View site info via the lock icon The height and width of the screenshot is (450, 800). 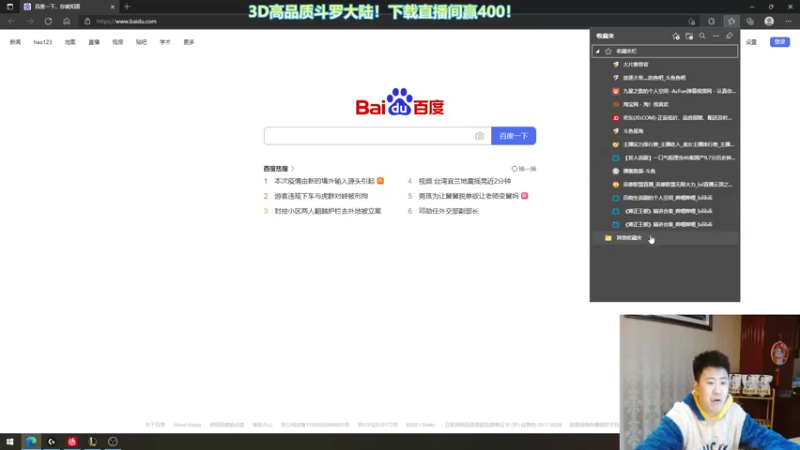pyautogui.click(x=87, y=21)
